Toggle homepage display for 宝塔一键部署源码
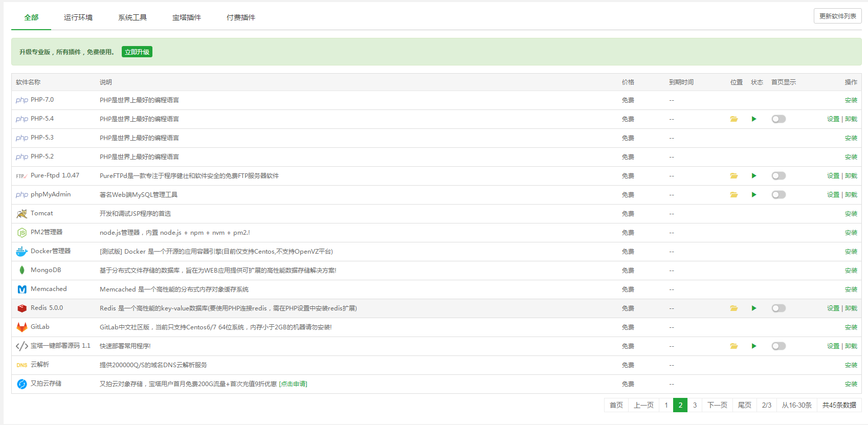The width and height of the screenshot is (868, 425). tap(778, 346)
